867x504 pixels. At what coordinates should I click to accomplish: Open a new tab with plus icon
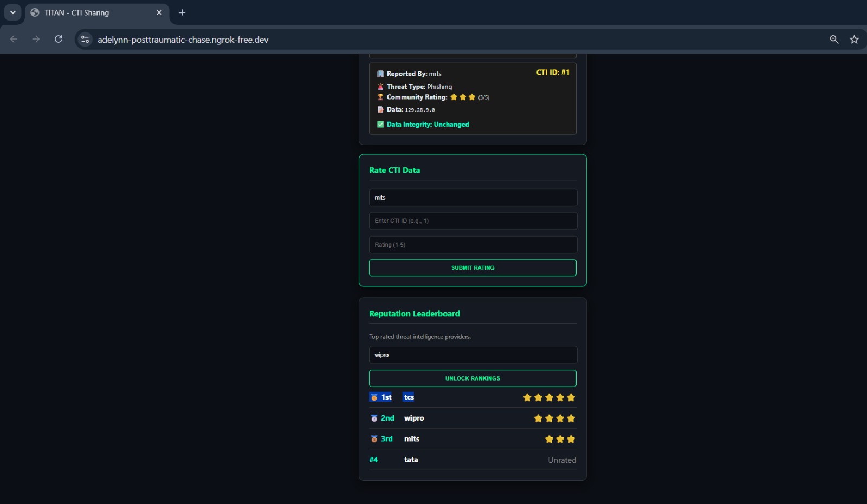[182, 12]
